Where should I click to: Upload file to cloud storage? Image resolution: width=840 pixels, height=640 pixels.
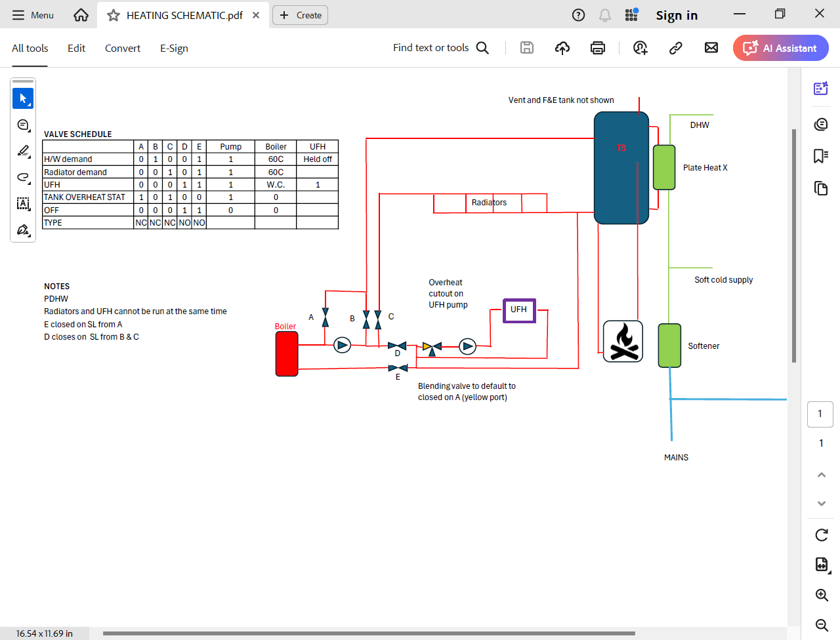(562, 48)
